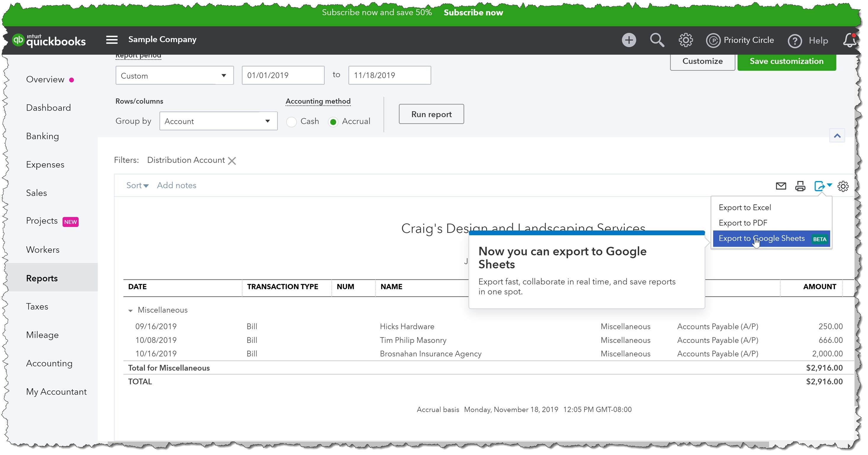This screenshot has height=455, width=868.
Task: Click the end date field 11/18/2019
Action: coord(390,75)
